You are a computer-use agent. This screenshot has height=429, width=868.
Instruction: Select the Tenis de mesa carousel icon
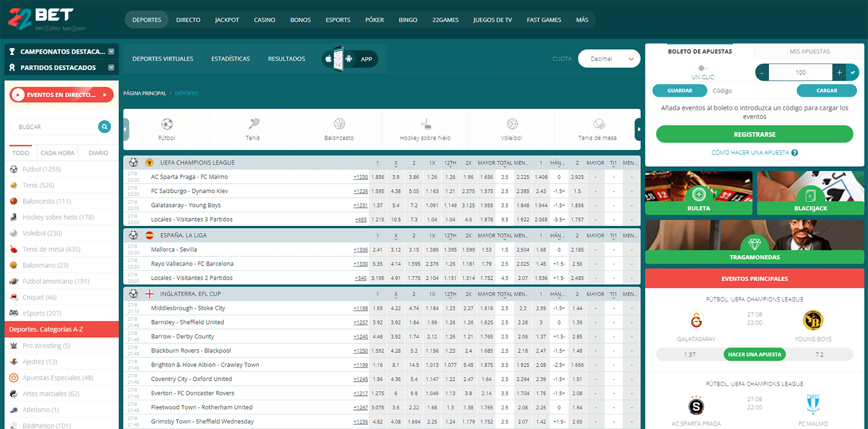pos(598,124)
